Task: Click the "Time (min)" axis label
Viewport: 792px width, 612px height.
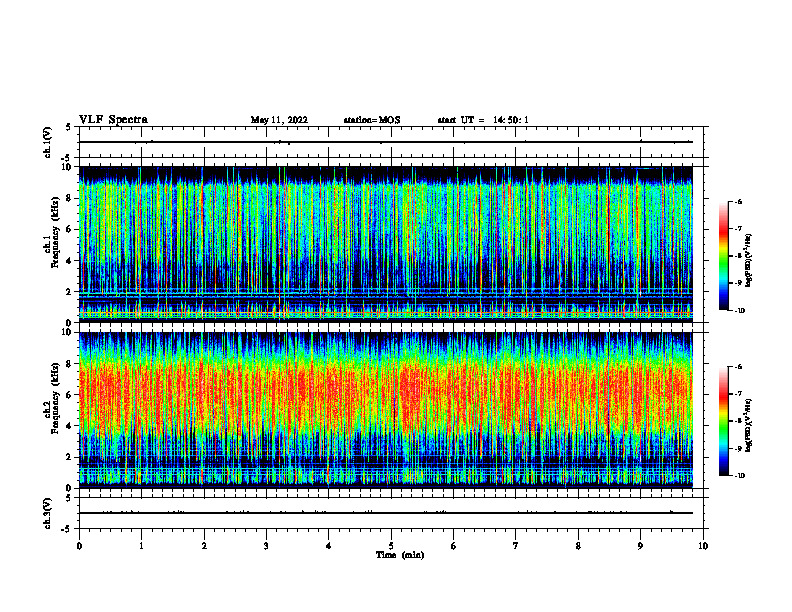Action: click(400, 555)
